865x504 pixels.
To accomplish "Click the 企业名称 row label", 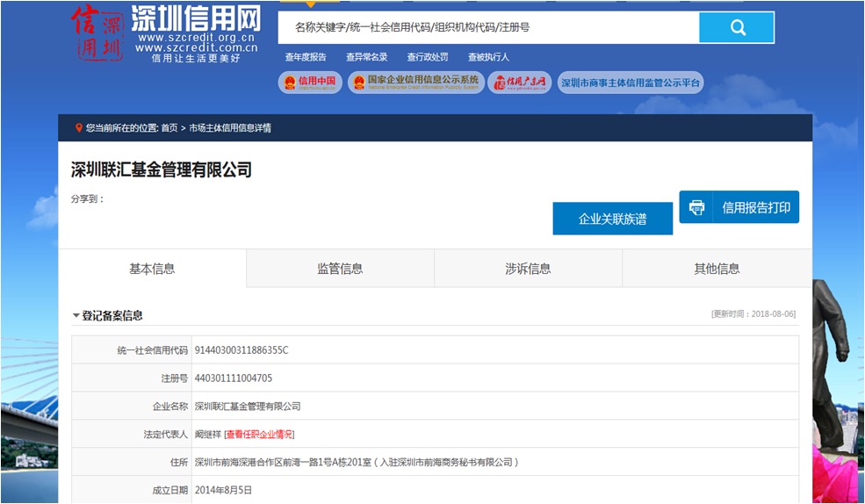I will [x=169, y=407].
